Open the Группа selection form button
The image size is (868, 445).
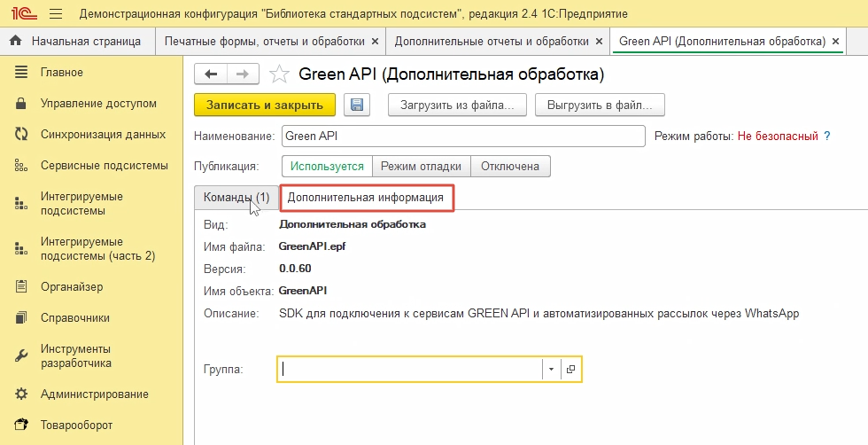click(x=571, y=369)
